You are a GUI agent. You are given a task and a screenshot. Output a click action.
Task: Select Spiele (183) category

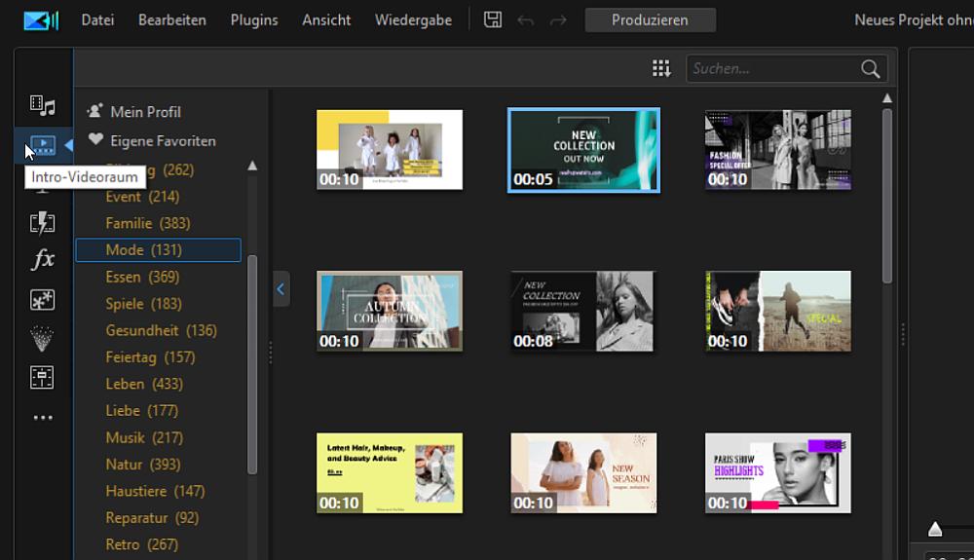pos(143,304)
